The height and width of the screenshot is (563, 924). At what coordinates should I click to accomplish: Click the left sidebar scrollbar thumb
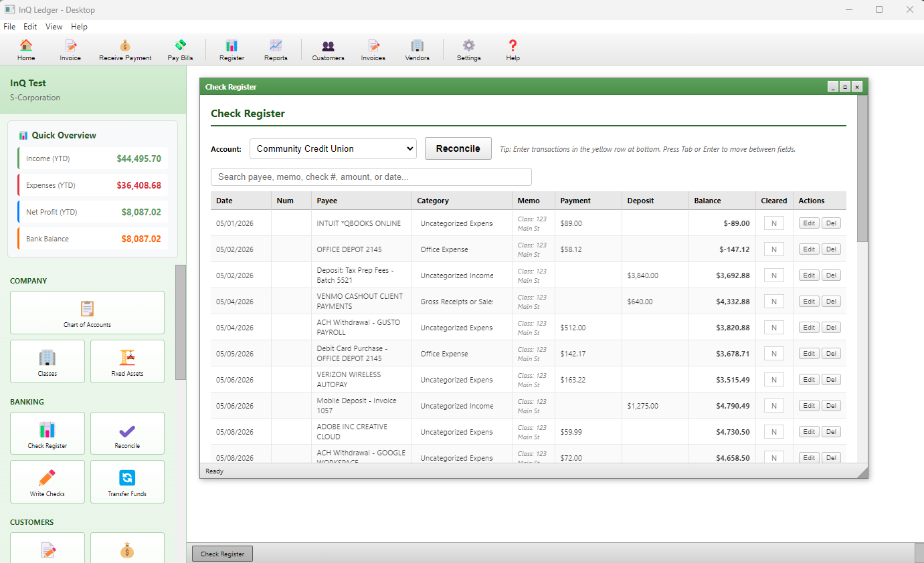[x=181, y=322]
